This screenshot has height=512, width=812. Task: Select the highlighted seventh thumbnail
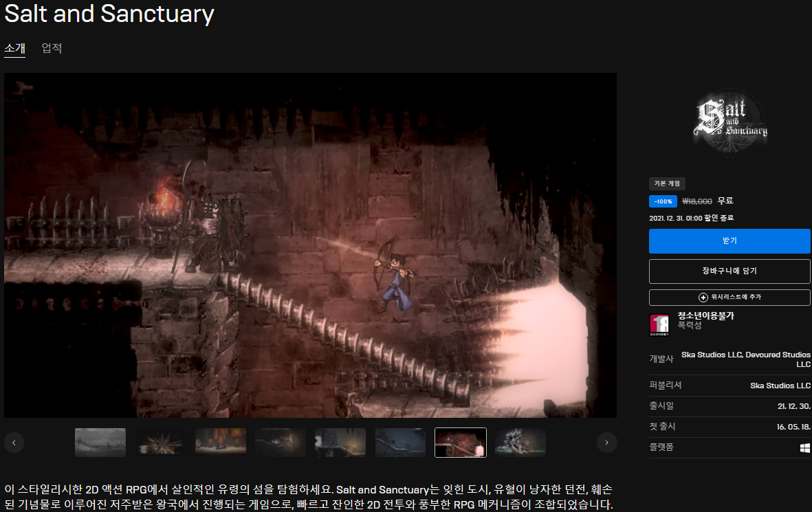[x=461, y=443]
